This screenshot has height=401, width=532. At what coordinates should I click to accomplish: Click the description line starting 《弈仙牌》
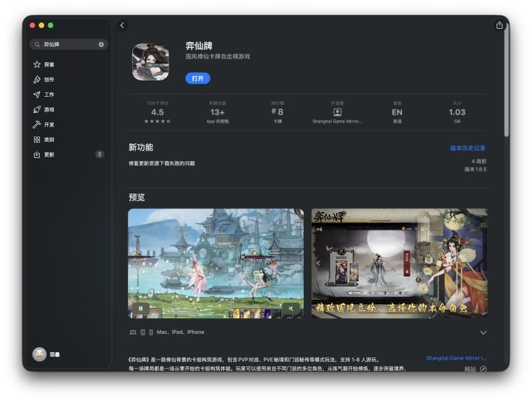[x=254, y=360]
